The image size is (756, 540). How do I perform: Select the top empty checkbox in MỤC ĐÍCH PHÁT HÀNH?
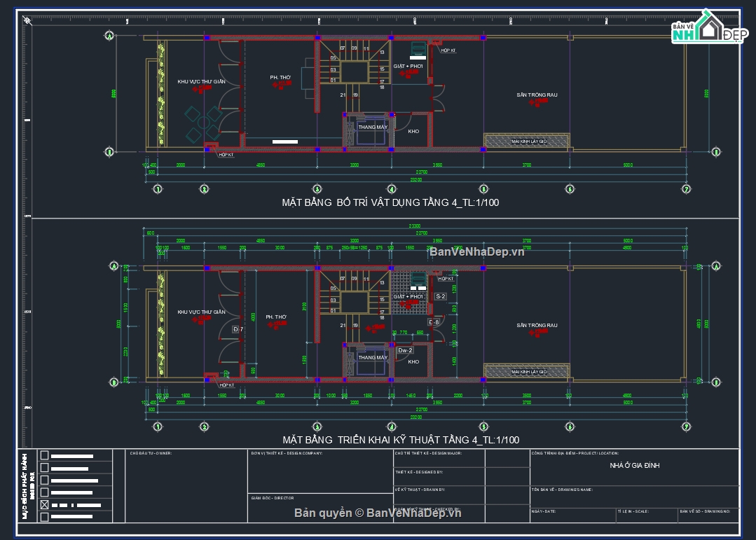click(45, 455)
